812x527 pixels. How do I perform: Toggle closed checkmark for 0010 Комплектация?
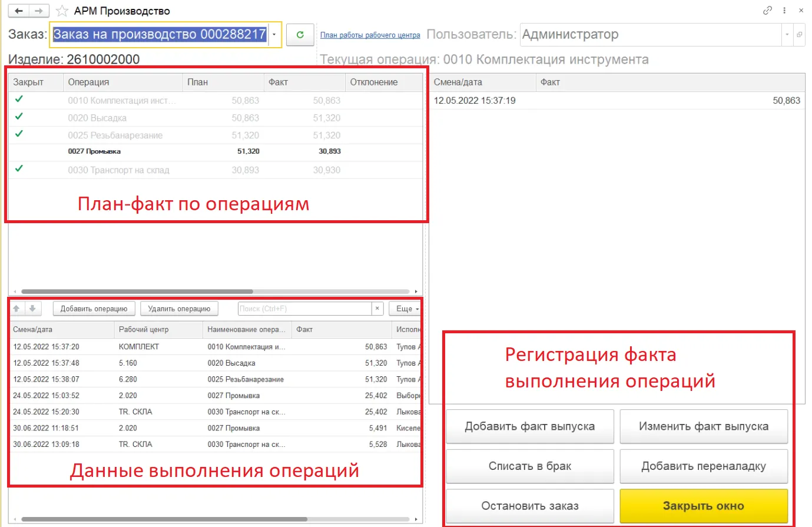coord(19,100)
